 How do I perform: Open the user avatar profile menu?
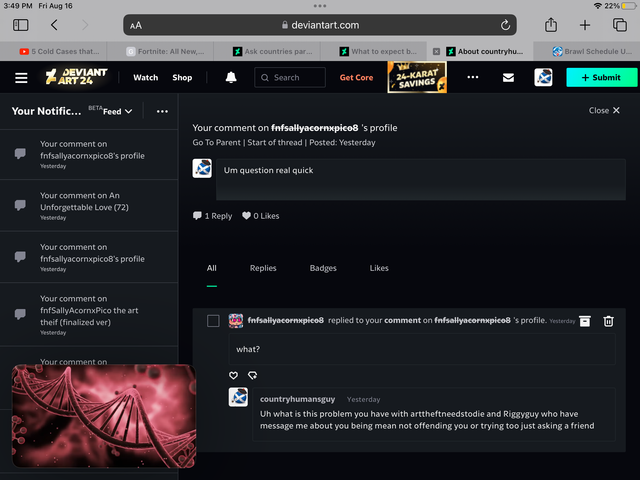coord(543,77)
